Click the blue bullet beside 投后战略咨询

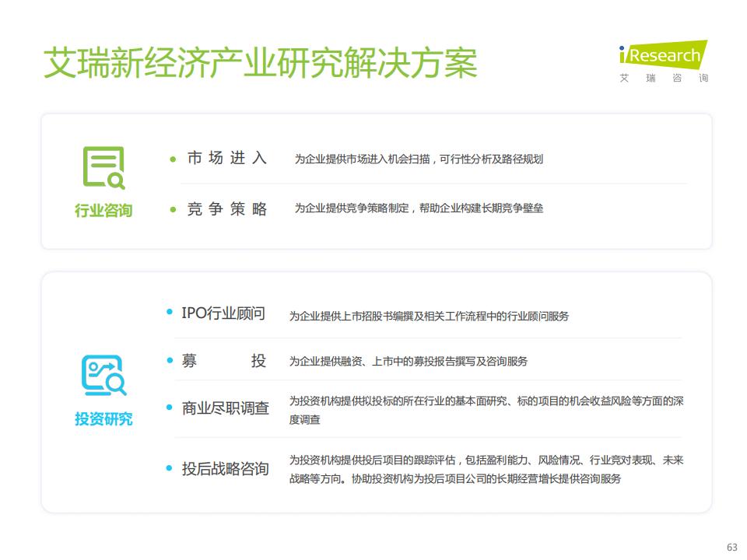(x=169, y=468)
